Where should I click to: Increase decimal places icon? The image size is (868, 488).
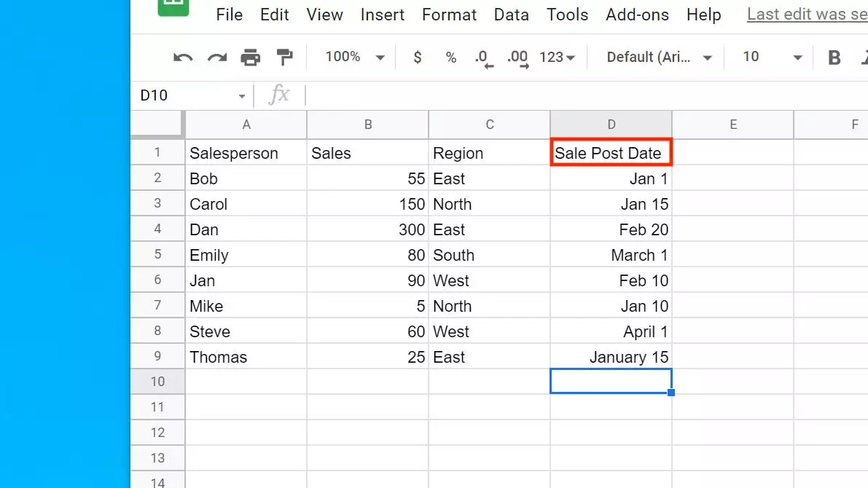click(x=517, y=58)
